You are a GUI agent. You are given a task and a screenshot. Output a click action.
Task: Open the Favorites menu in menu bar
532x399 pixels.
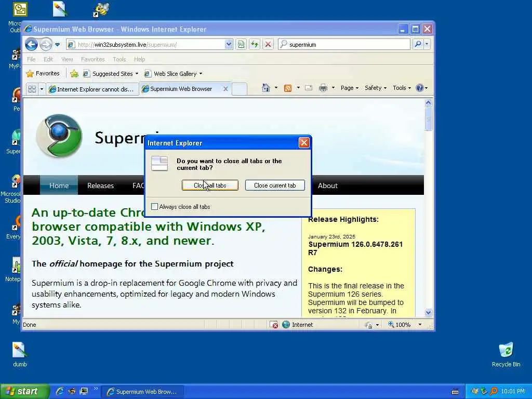point(92,59)
